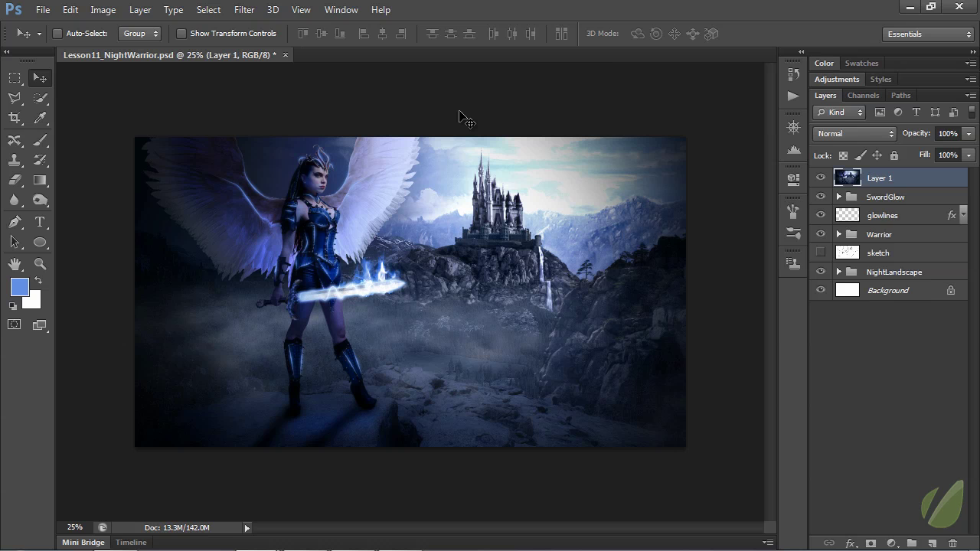Switch to the Paths tab
Screen dimensions: 980x551
click(901, 96)
